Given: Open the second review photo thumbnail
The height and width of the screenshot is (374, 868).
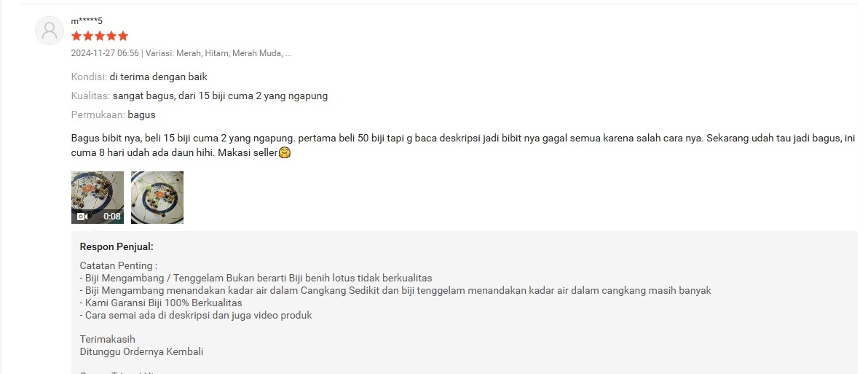Looking at the screenshot, I should click(x=157, y=198).
